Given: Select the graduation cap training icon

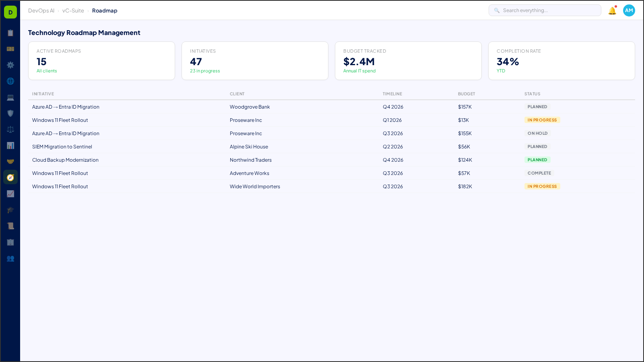Looking at the screenshot, I should click(x=10, y=210).
